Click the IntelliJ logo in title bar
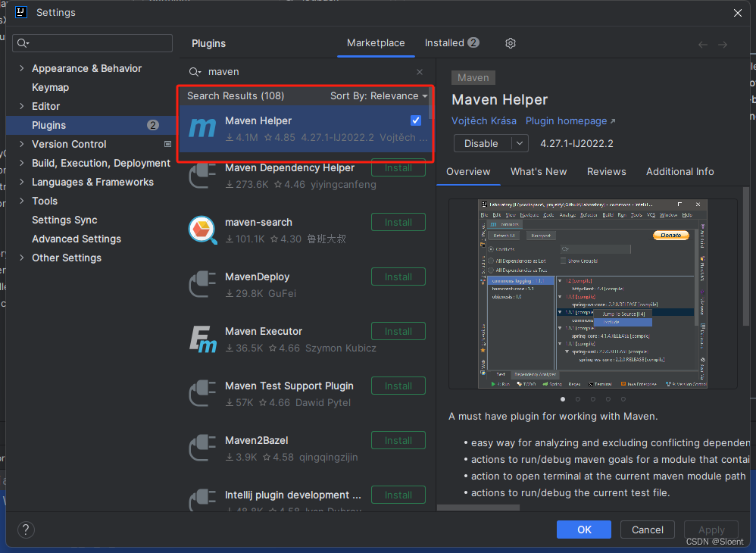Image resolution: width=756 pixels, height=553 pixels. pos(21,12)
